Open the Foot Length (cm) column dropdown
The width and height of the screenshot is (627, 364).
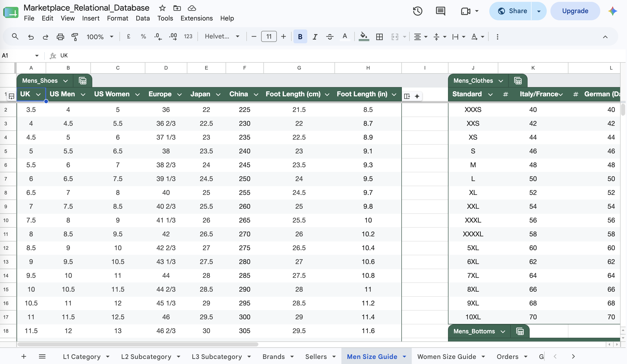[327, 94]
